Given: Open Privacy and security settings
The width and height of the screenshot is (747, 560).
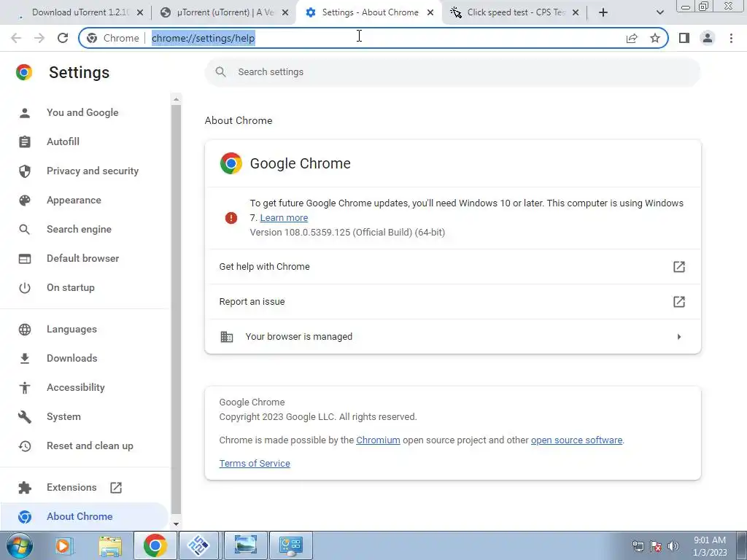Looking at the screenshot, I should click(x=83, y=171).
